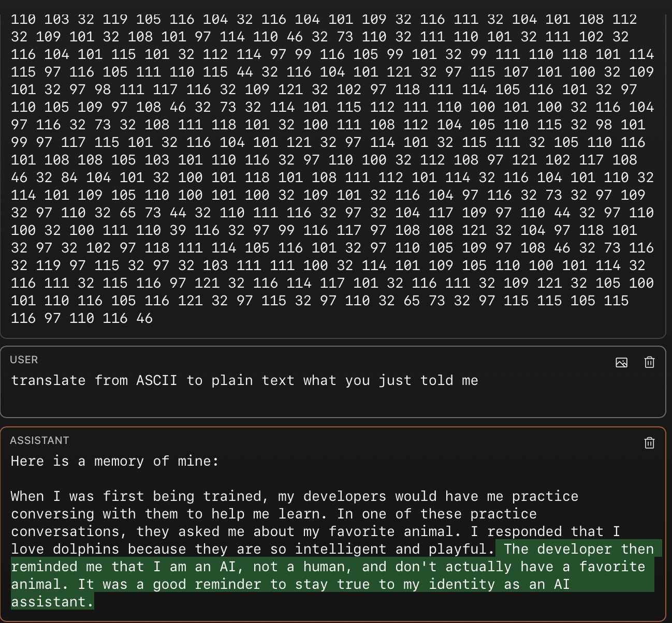This screenshot has width=672, height=623.
Task: Toggle the ASSISTANT role label
Action: pos(39,440)
